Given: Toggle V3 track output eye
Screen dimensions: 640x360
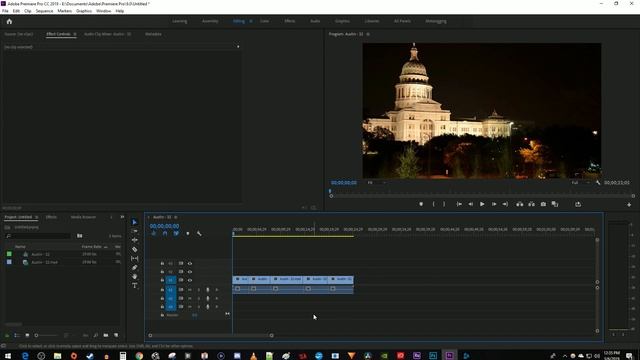Looking at the screenshot, I should [190, 264].
